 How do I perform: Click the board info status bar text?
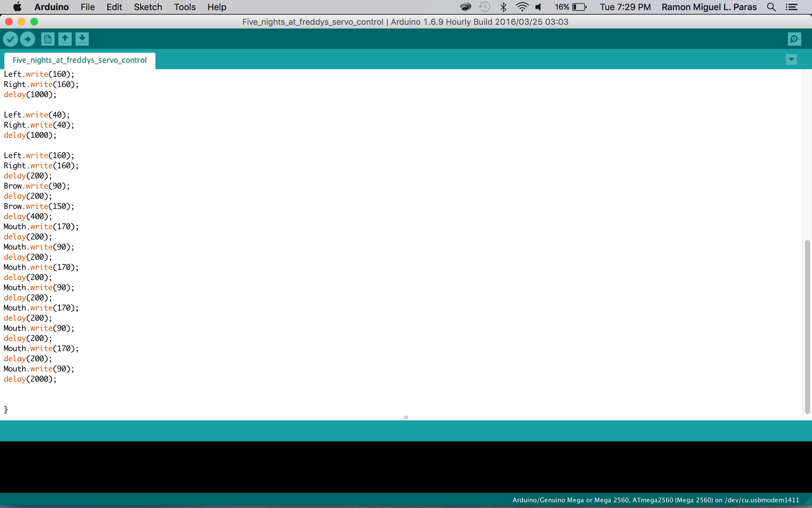tap(656, 500)
